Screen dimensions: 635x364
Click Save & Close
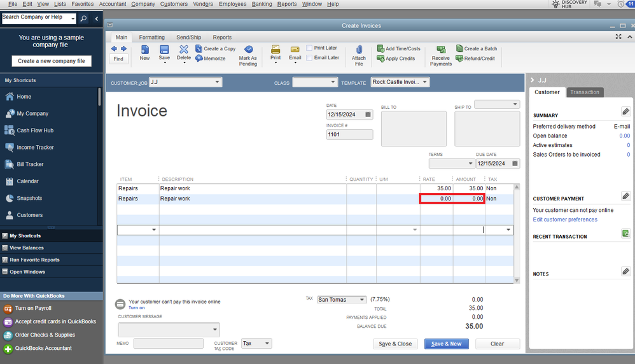[395, 344]
